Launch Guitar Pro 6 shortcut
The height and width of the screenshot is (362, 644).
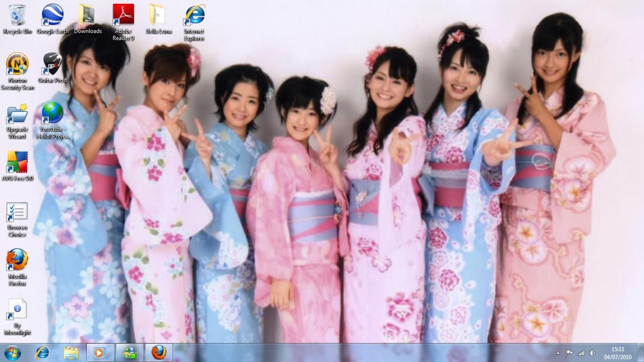[53, 65]
